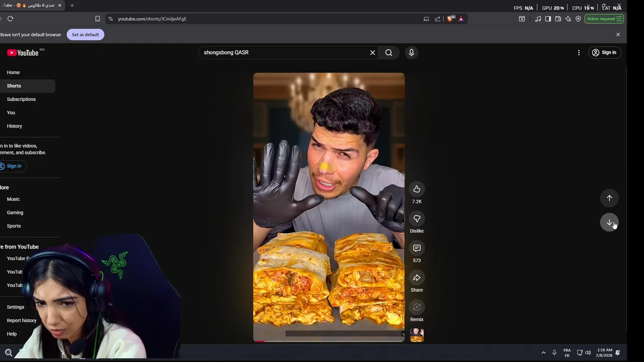Dismiss the default browser notification bar

click(618, 35)
